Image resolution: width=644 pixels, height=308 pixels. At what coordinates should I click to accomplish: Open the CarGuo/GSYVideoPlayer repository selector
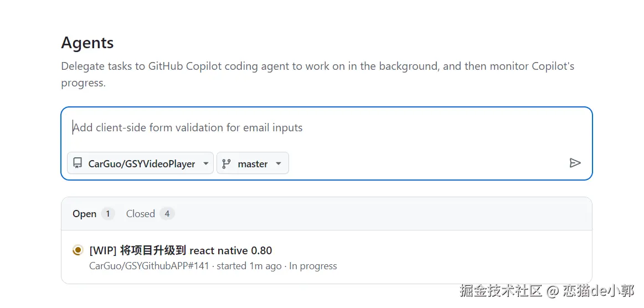pos(141,163)
